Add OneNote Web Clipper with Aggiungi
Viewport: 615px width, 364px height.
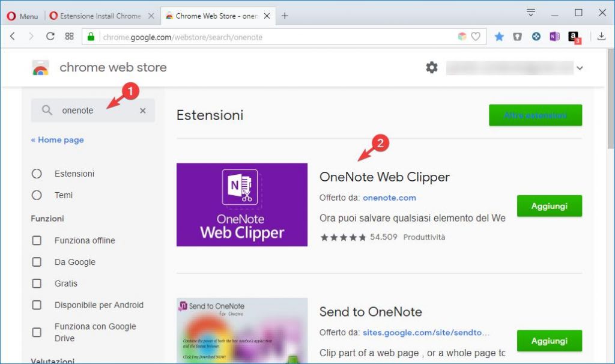point(550,206)
